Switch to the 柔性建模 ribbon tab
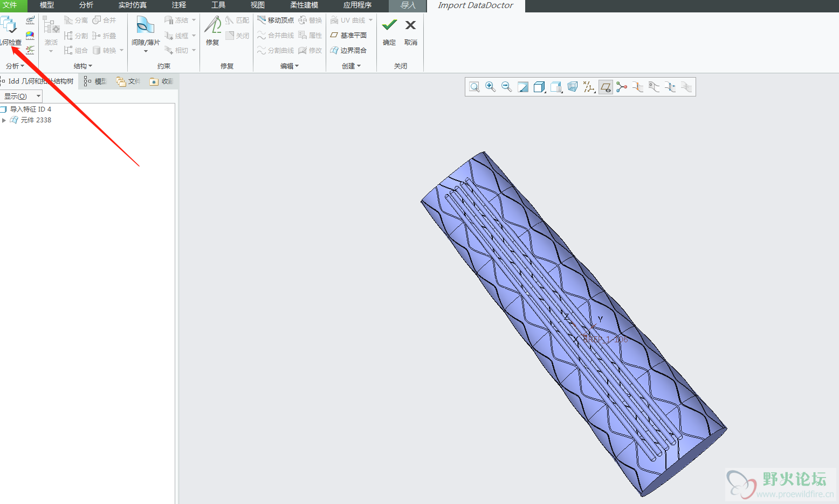The image size is (839, 504). click(304, 5)
